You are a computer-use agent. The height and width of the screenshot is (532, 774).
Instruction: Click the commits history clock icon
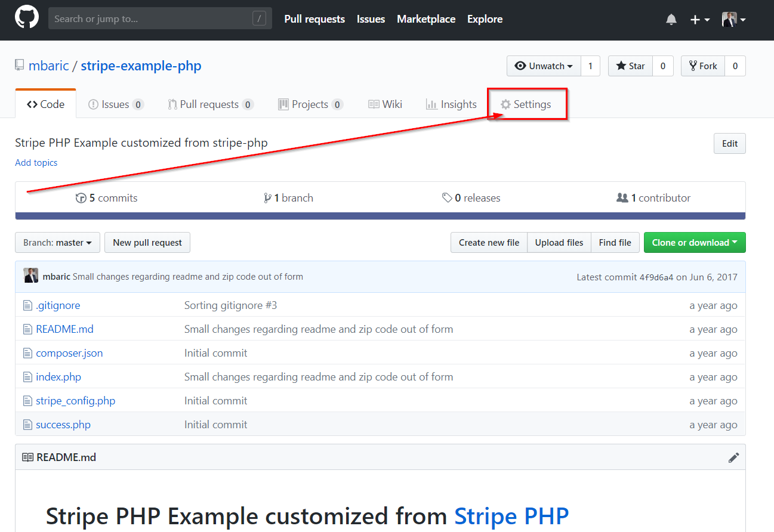[x=81, y=198]
